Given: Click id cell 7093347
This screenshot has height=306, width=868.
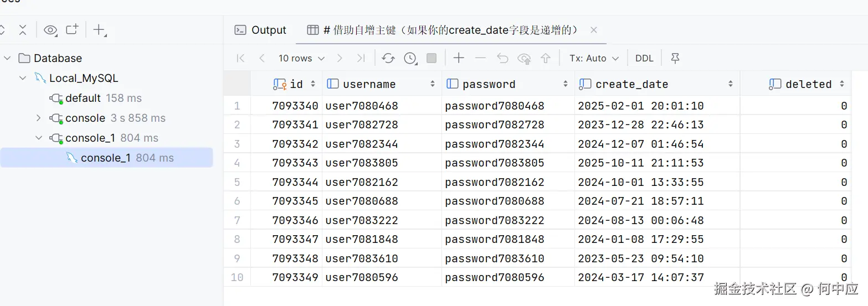Looking at the screenshot, I should (286, 239).
